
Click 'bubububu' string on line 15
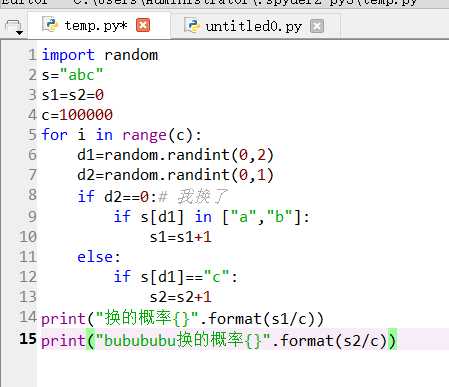140,340
